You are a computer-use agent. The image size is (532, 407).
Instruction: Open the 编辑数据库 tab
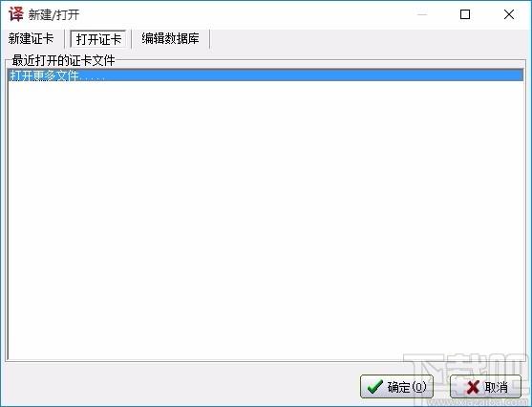pos(170,38)
